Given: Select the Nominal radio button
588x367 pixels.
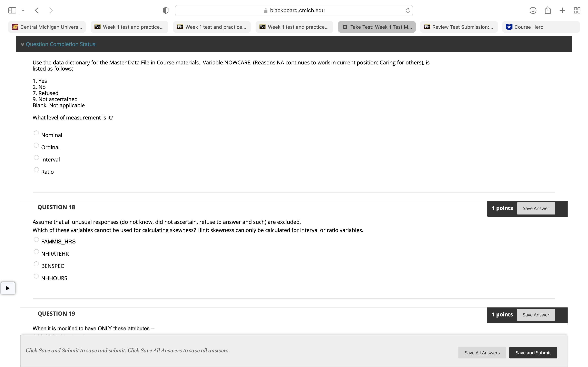Looking at the screenshot, I should (x=36, y=133).
